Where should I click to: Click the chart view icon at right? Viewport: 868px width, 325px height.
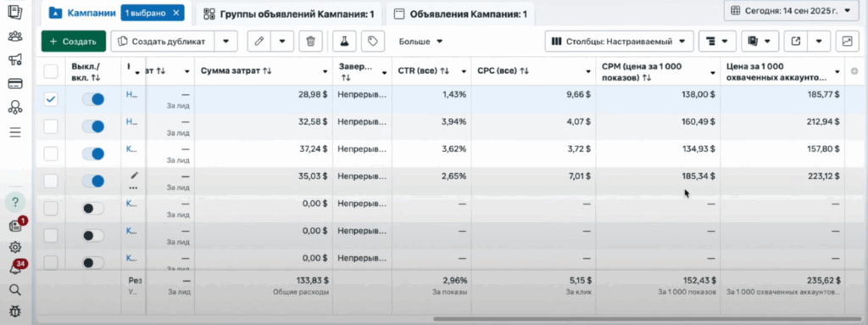(x=847, y=41)
